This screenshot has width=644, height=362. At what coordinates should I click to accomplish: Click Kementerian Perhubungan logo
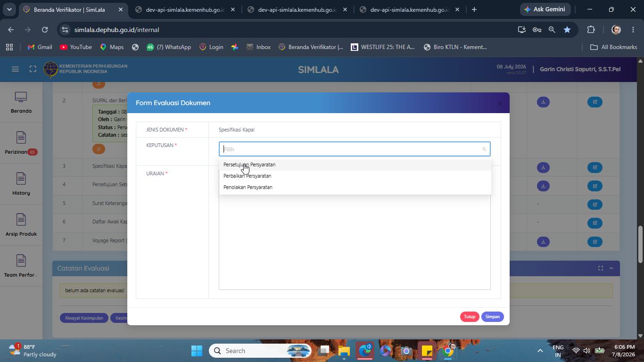[x=85, y=69]
